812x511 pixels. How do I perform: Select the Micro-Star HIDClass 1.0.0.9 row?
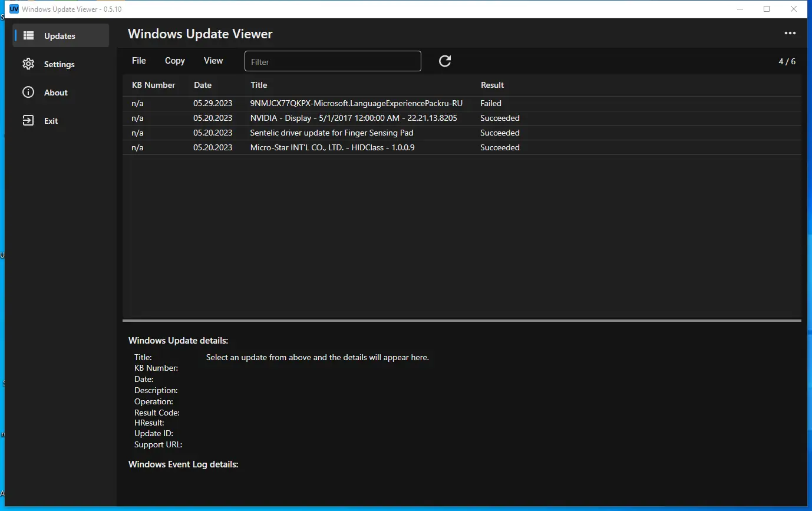pyautogui.click(x=462, y=147)
